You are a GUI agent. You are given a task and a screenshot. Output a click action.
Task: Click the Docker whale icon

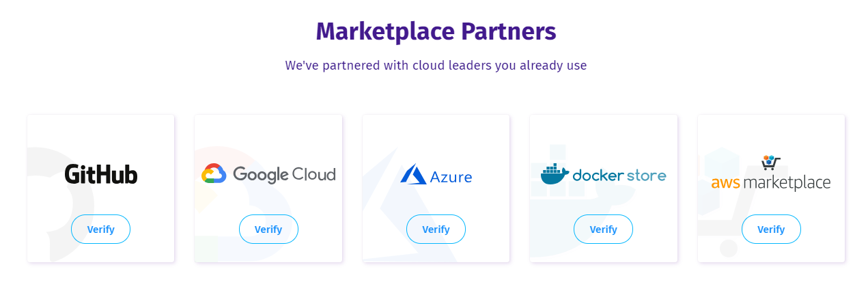(555, 174)
